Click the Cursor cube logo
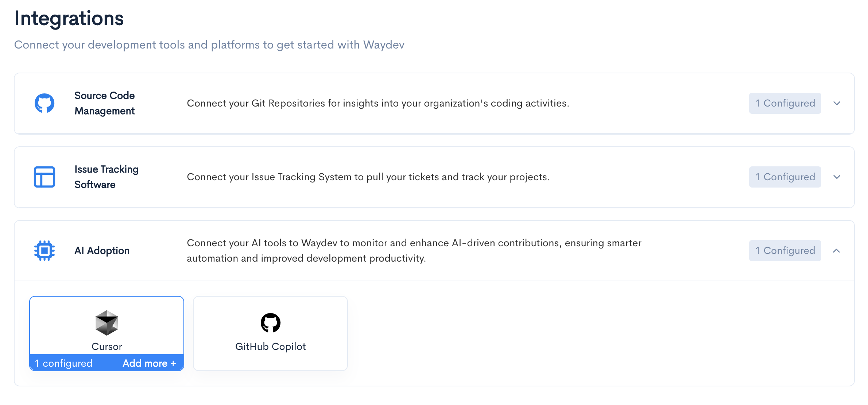Image resolution: width=868 pixels, height=405 pixels. (106, 323)
